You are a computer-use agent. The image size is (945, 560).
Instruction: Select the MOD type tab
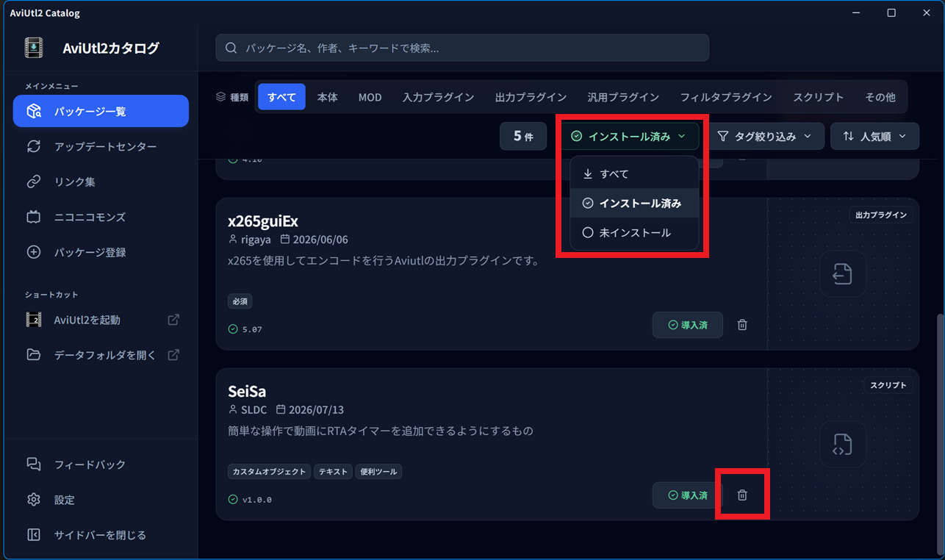pos(370,97)
